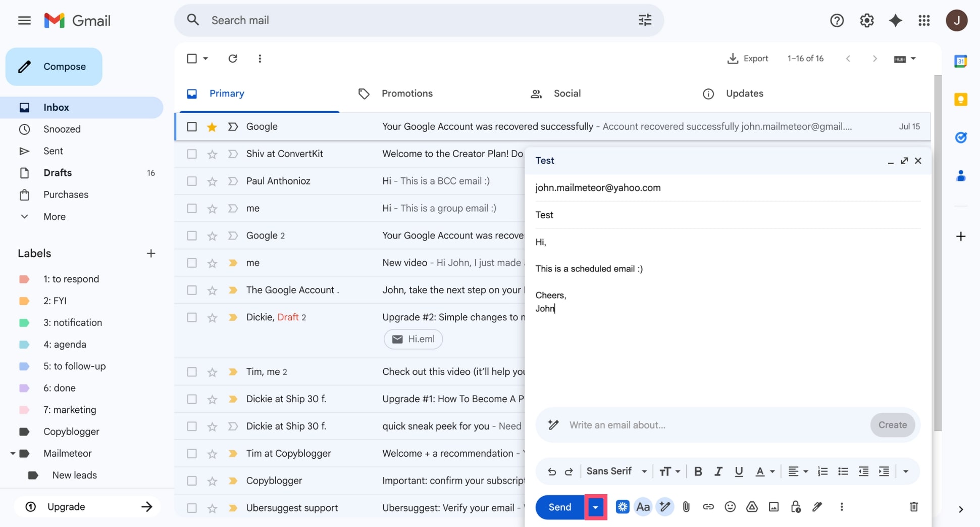Click inside the Search mail field
This screenshot has height=527, width=980.
click(x=353, y=20)
